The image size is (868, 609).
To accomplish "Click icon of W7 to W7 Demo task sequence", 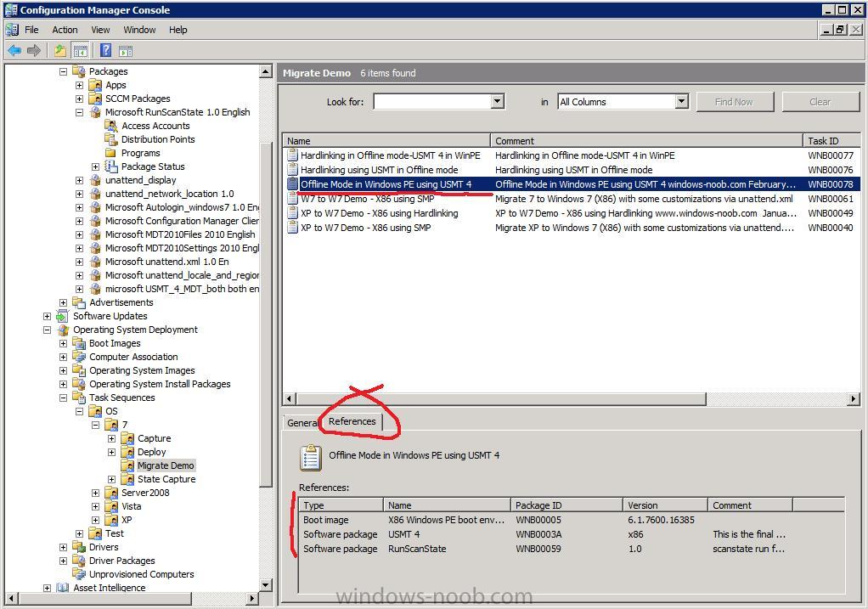I will (x=292, y=199).
